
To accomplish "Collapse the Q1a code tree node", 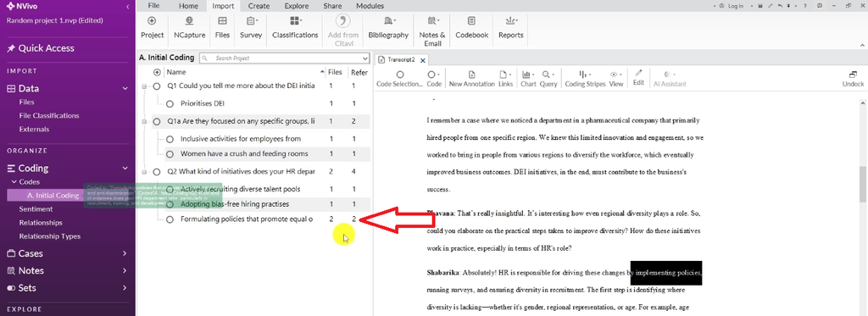I will (x=144, y=121).
